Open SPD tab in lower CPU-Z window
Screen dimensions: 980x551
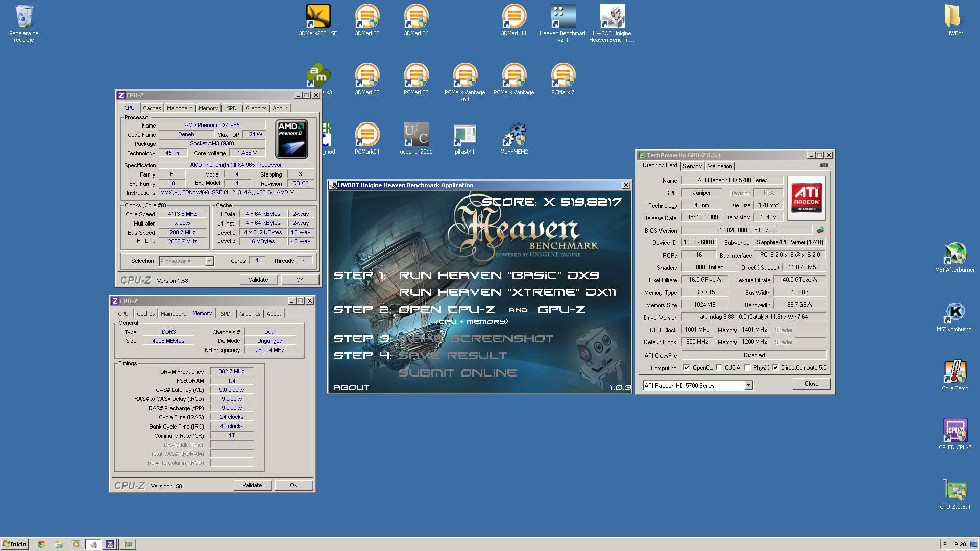(x=226, y=314)
